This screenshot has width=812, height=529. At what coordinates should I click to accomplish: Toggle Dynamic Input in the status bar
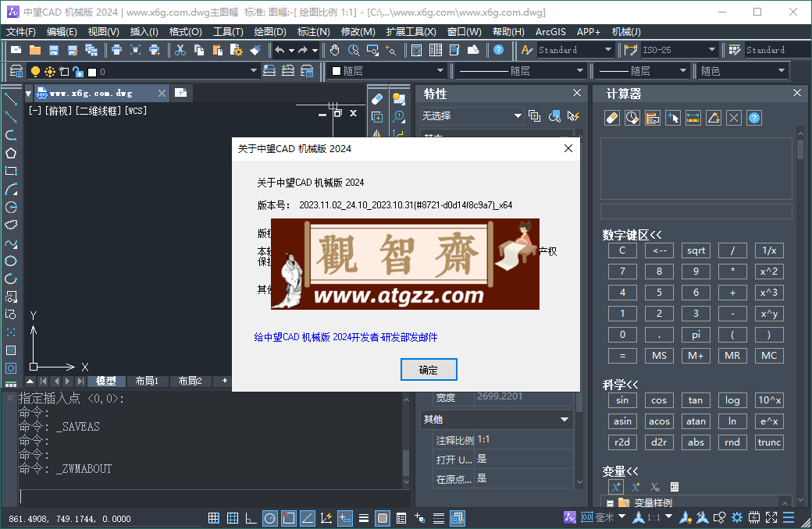pos(345,518)
